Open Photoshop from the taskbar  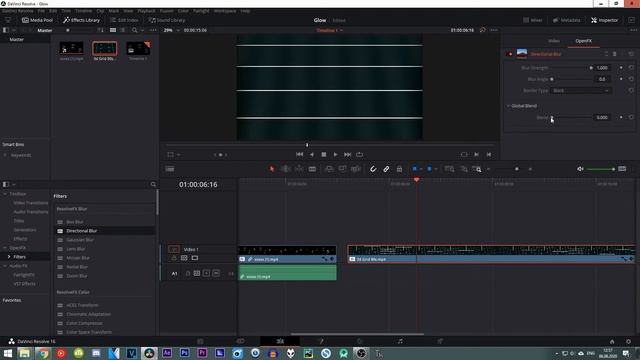(184, 353)
